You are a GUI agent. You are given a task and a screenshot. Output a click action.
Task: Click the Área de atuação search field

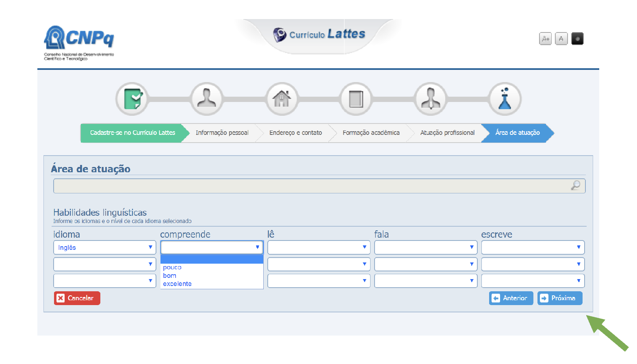[311, 186]
